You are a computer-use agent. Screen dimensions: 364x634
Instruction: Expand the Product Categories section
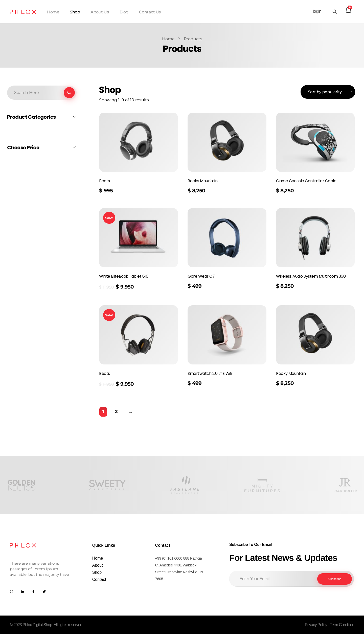[x=42, y=117]
